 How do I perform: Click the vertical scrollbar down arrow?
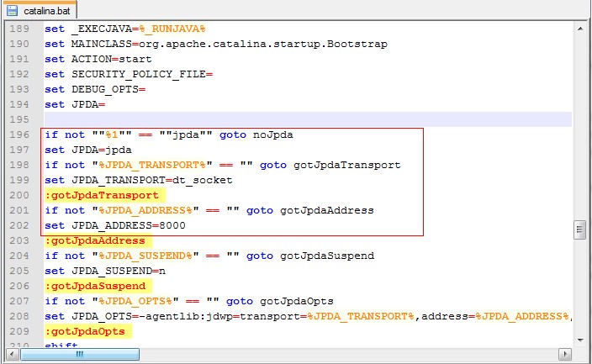(580, 341)
